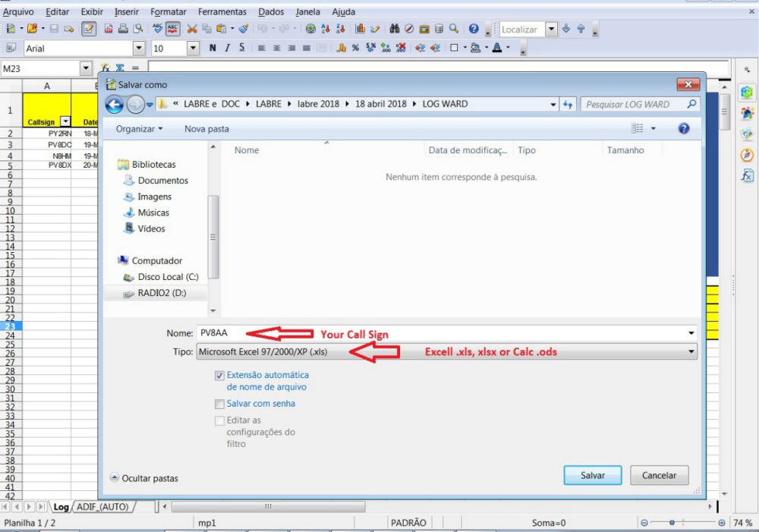Click the blue back arrow in dialog
The height and width of the screenshot is (532, 759).
pos(114,104)
